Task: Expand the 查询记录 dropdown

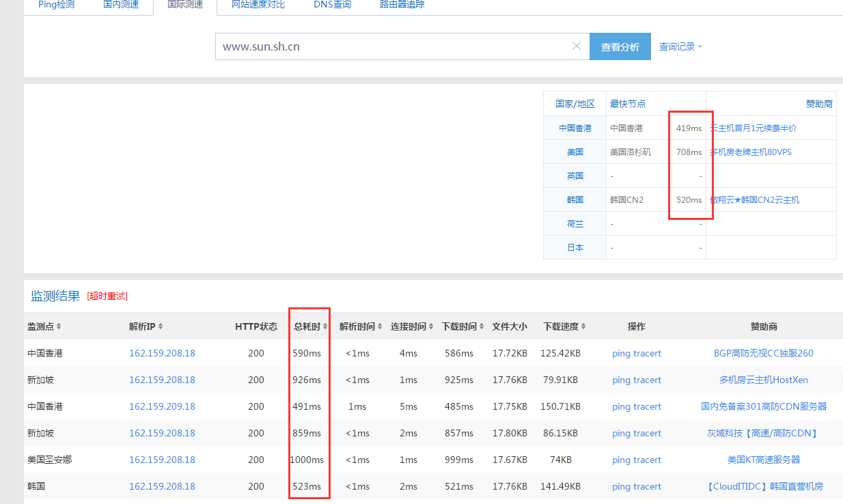Action: pyautogui.click(x=680, y=46)
